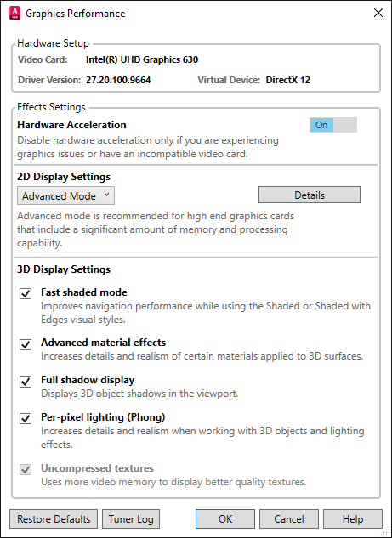392x538 pixels.
Task: Cancel the dialog changes
Action: [289, 518]
